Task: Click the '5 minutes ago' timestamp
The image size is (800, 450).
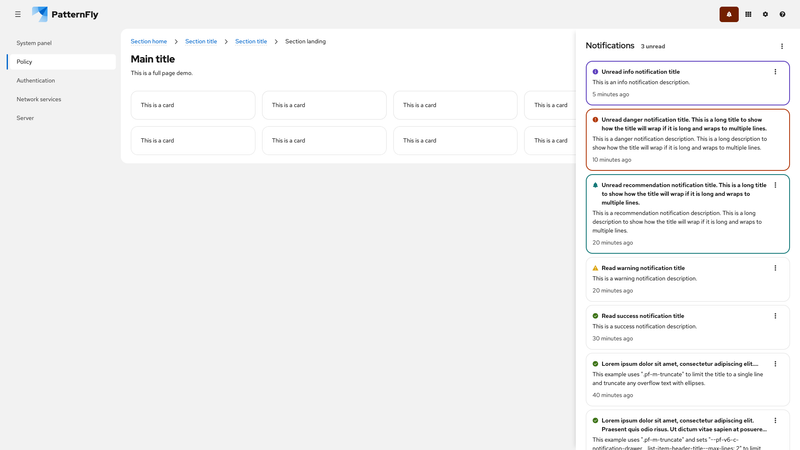Action: [x=611, y=94]
